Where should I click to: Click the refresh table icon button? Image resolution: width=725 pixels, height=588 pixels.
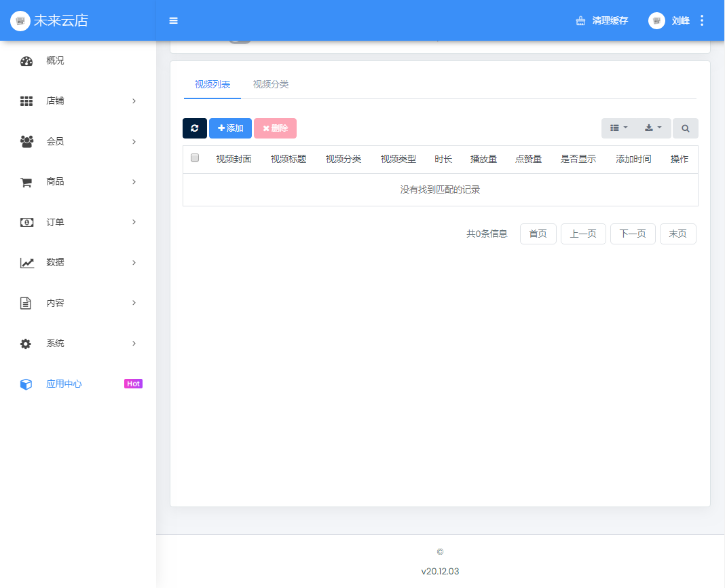(x=195, y=128)
